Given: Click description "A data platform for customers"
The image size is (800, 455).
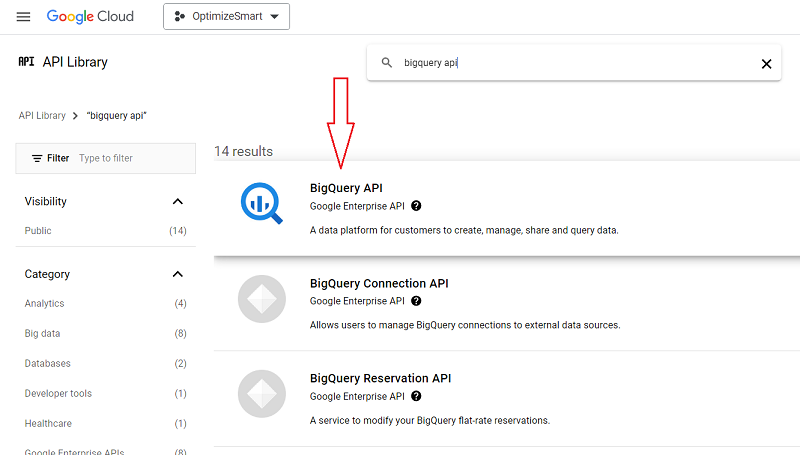Looking at the screenshot, I should [464, 230].
